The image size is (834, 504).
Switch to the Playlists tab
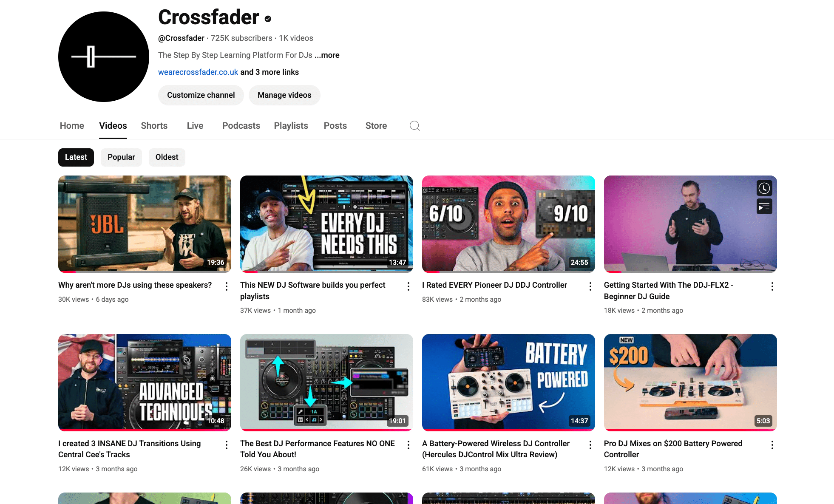[x=291, y=126]
